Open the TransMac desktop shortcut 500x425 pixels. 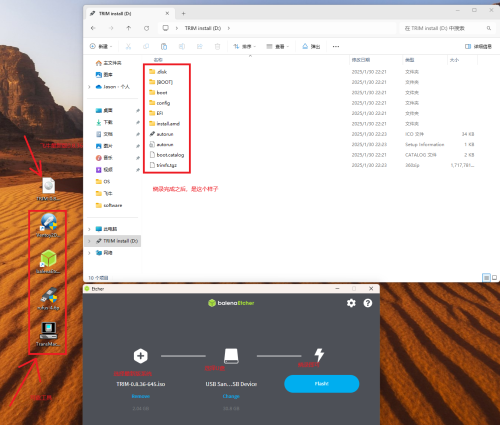click(x=49, y=334)
